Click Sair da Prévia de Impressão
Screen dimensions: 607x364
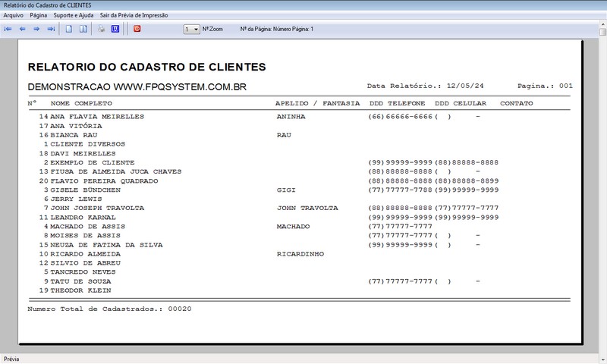tap(134, 15)
